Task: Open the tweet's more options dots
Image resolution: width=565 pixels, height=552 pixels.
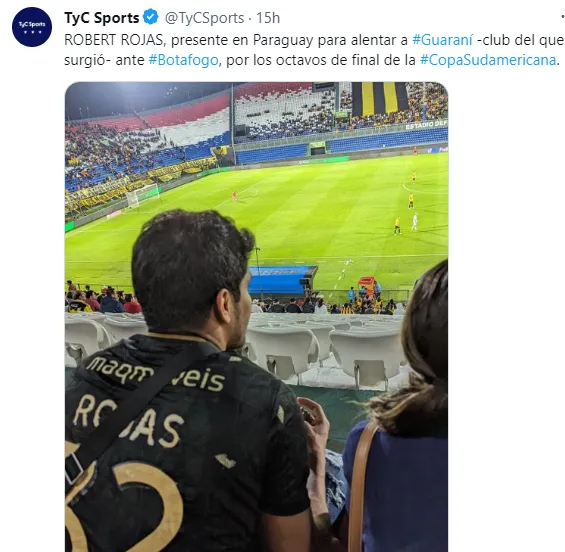Action: [562, 17]
